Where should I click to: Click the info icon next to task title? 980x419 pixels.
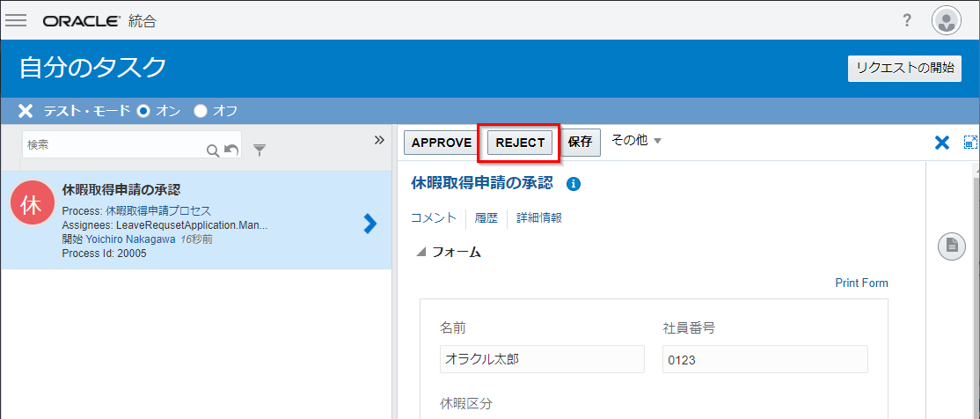[x=574, y=184]
